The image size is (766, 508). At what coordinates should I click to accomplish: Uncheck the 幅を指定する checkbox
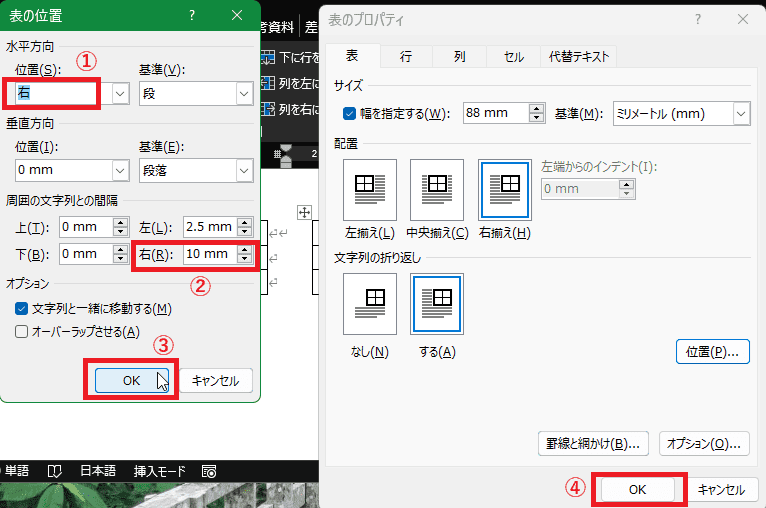pyautogui.click(x=349, y=114)
